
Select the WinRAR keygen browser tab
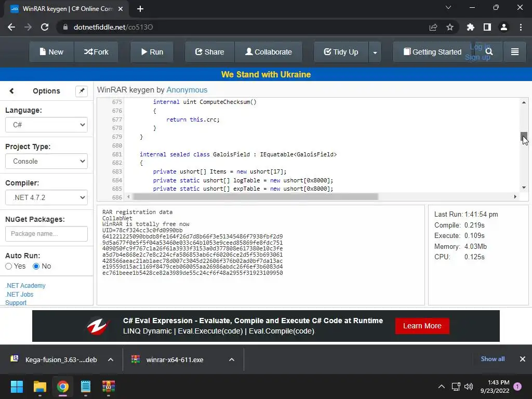[66, 9]
